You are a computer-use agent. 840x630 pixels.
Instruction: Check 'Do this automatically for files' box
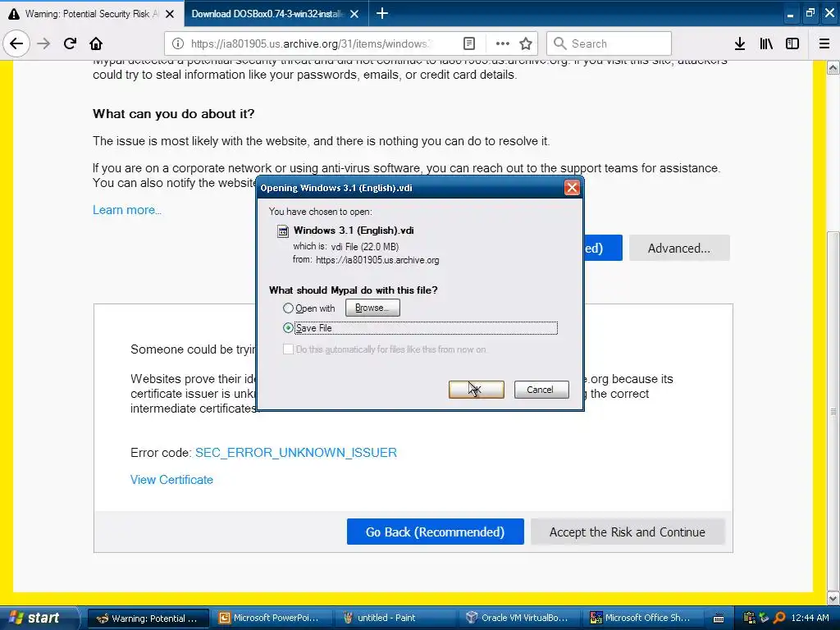(288, 349)
